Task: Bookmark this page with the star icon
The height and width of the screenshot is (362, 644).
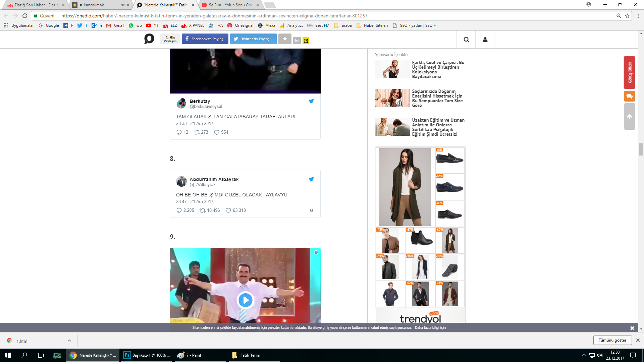Action: (627, 16)
